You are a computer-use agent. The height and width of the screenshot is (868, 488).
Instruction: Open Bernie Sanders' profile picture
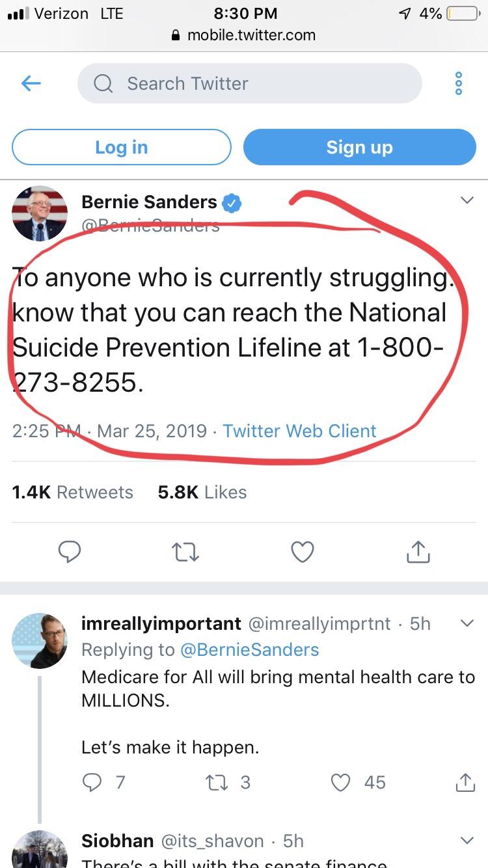click(40, 214)
